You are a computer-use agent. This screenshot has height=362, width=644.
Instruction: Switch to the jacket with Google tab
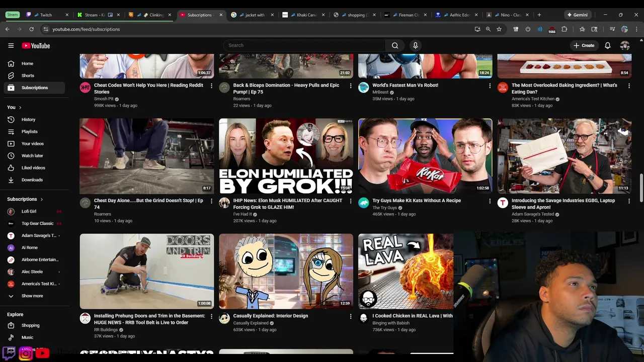coord(253,15)
